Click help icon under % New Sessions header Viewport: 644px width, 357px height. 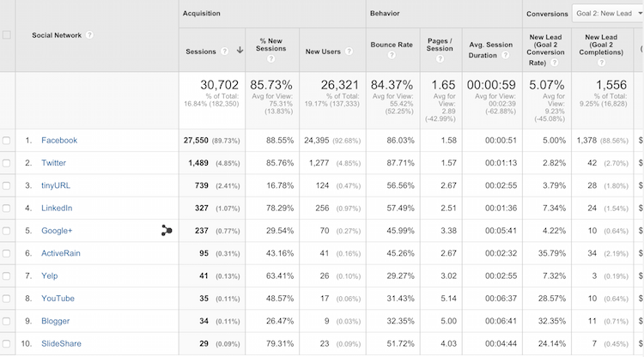[270, 59]
